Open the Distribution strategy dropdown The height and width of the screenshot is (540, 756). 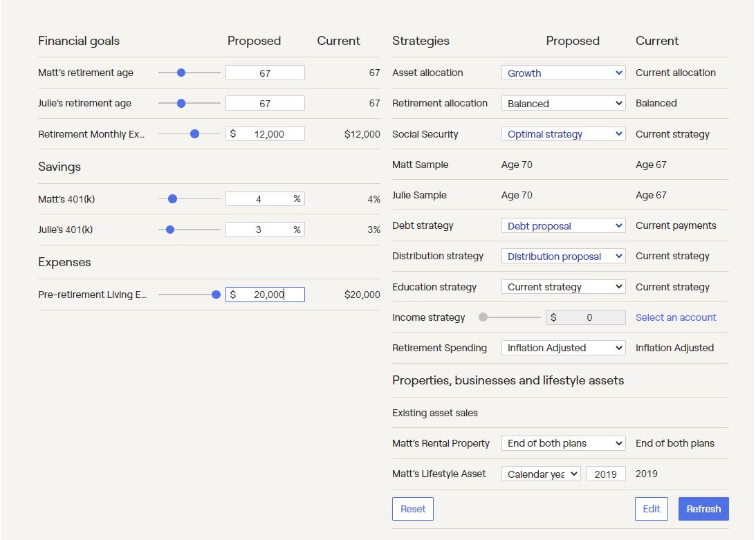tap(563, 256)
